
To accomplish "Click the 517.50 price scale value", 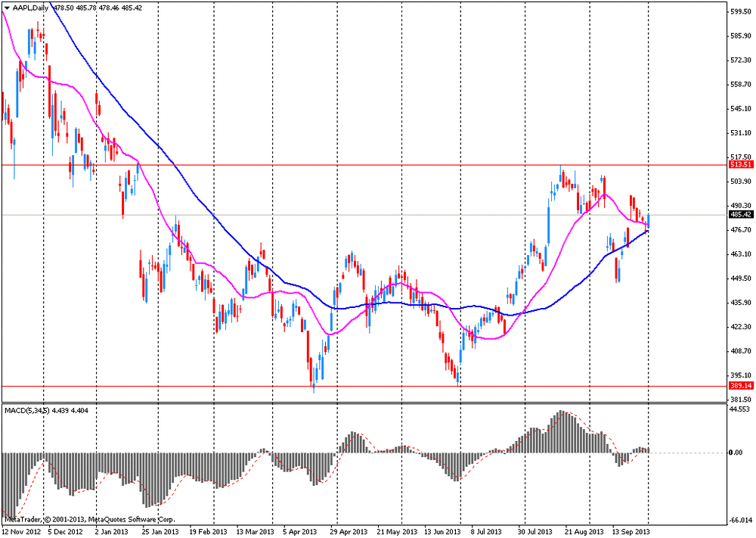I will 742,157.
